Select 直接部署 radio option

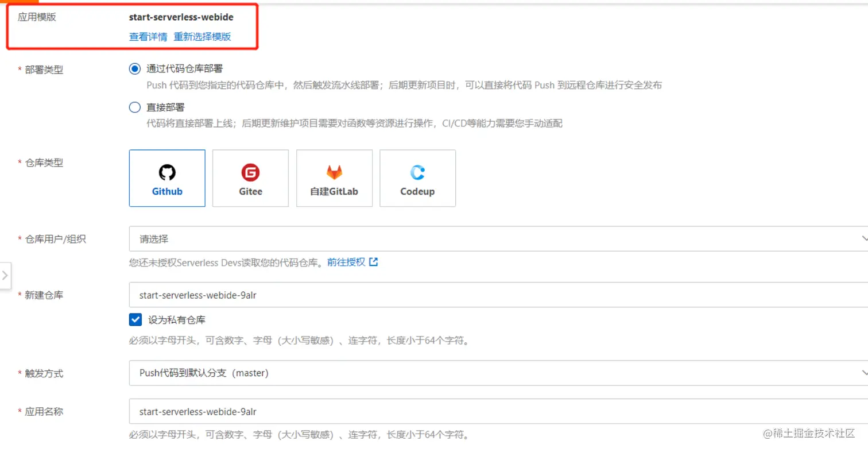(135, 107)
